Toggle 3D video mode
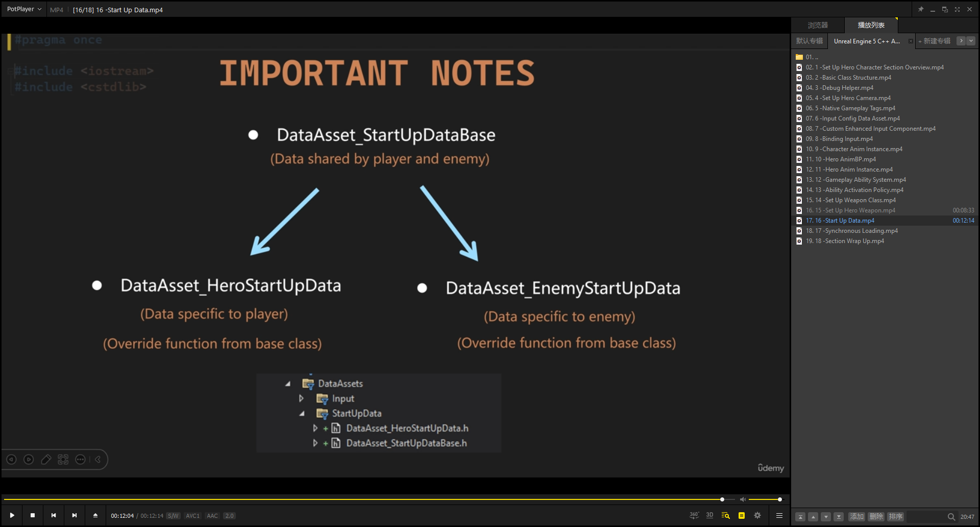The width and height of the screenshot is (980, 527). pyautogui.click(x=709, y=515)
